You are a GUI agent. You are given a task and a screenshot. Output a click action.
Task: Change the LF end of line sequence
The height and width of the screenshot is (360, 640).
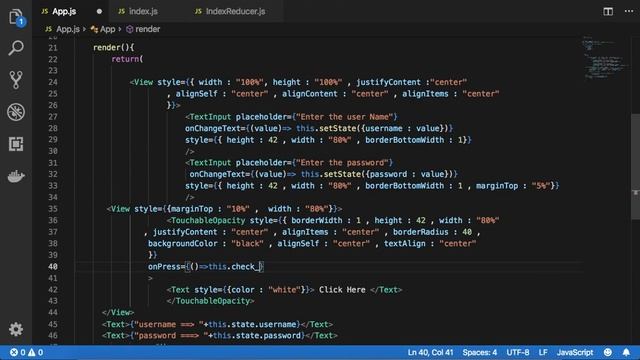pyautogui.click(x=543, y=352)
